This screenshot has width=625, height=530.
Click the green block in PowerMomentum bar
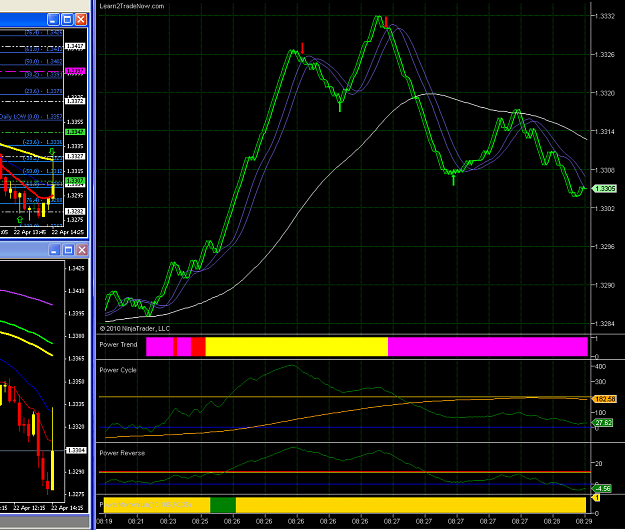pos(223,505)
